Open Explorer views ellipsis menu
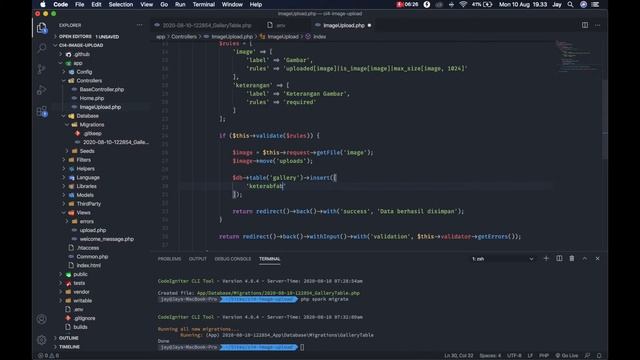Viewport: 640px width, 360px height. coord(140,25)
